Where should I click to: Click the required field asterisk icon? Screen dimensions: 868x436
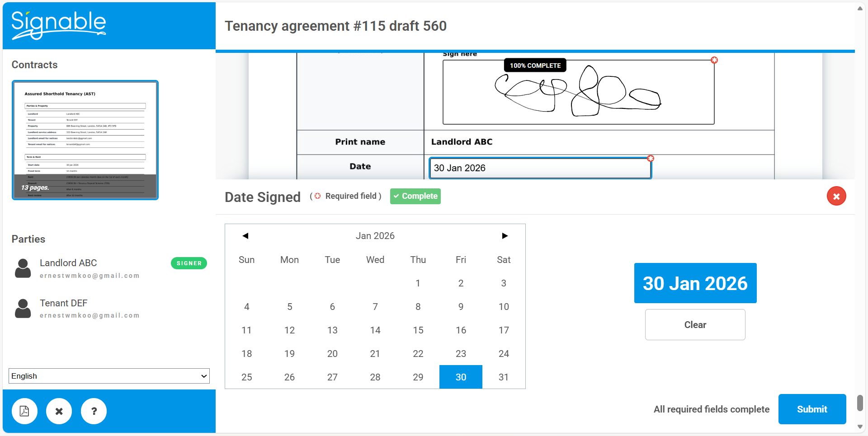317,196
